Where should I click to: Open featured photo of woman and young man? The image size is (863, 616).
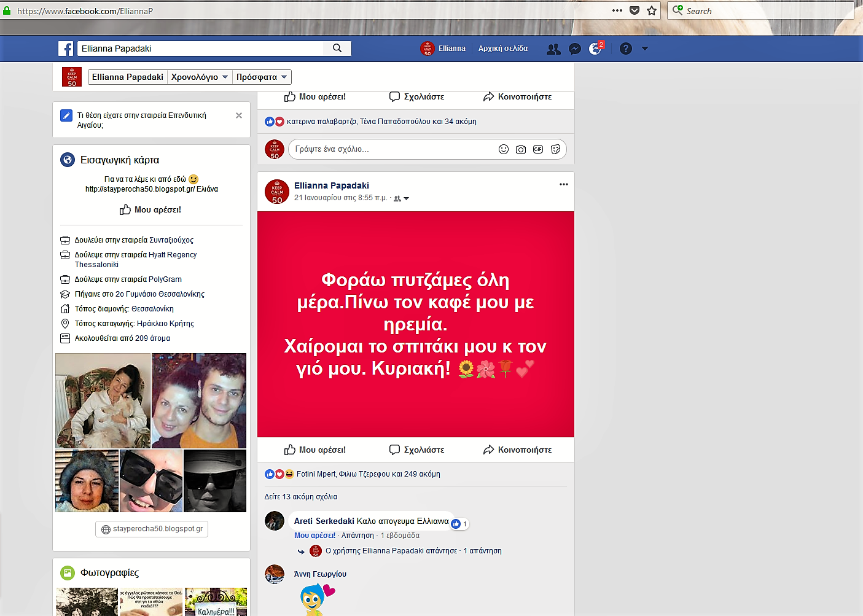[199, 400]
